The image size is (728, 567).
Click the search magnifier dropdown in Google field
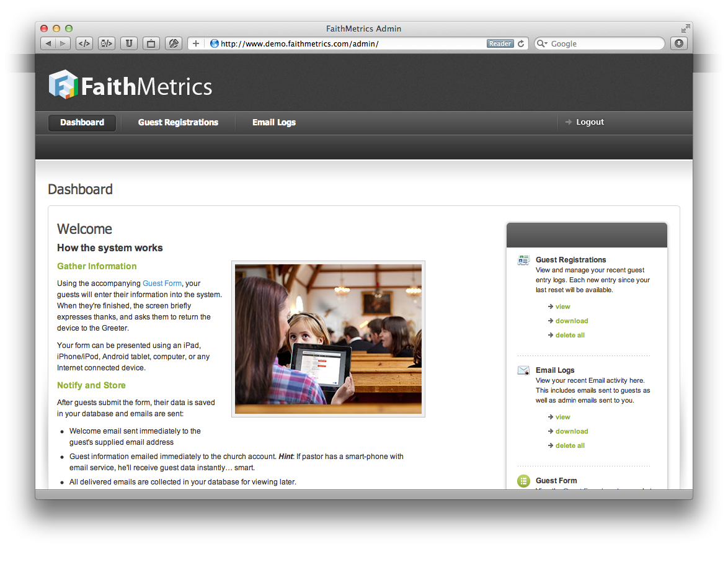[542, 43]
